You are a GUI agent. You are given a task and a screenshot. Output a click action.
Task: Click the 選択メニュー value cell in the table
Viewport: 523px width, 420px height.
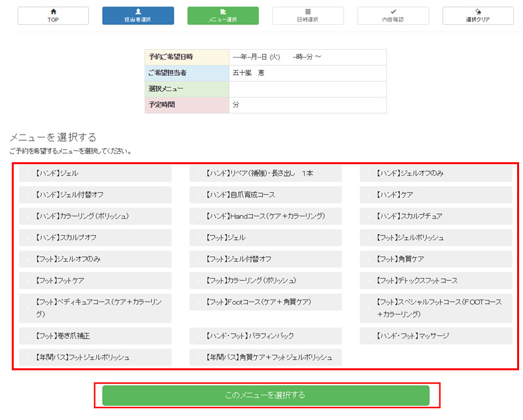307,89
